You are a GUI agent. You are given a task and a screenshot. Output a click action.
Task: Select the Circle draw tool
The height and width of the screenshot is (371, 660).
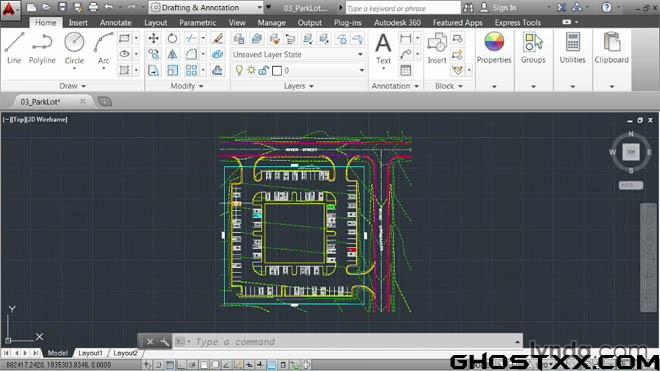coord(74,47)
